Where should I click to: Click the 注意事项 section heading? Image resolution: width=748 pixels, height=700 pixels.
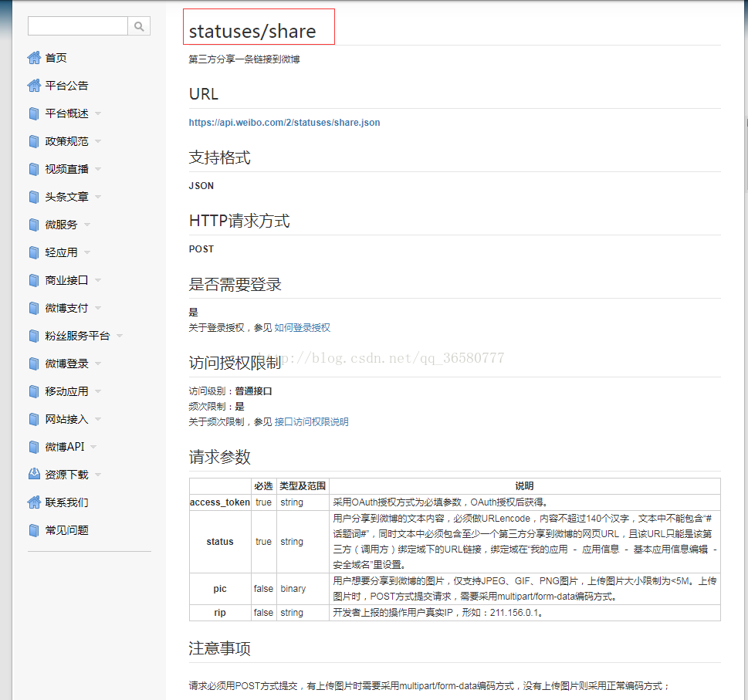(x=219, y=648)
